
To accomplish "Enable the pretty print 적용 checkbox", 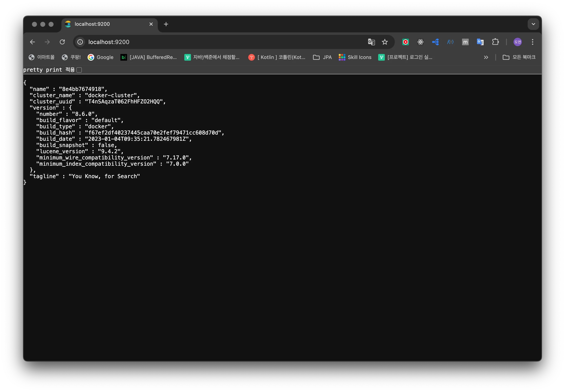I will 79,70.
